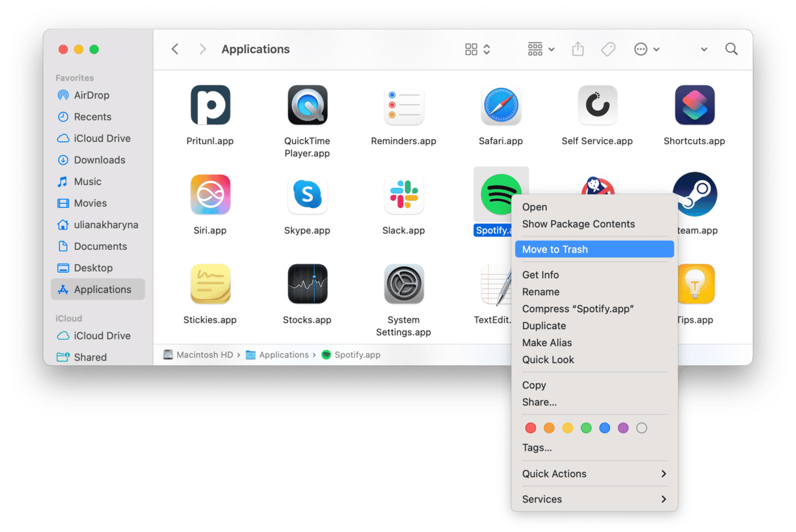Viewport: 796px width, 532px height.
Task: Open Recents in the sidebar
Action: (98, 116)
